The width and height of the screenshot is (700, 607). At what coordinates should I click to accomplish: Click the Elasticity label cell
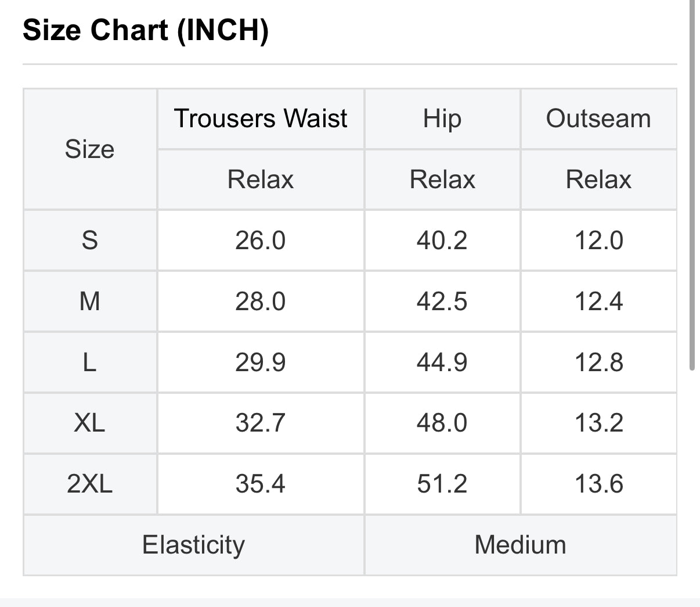(194, 545)
